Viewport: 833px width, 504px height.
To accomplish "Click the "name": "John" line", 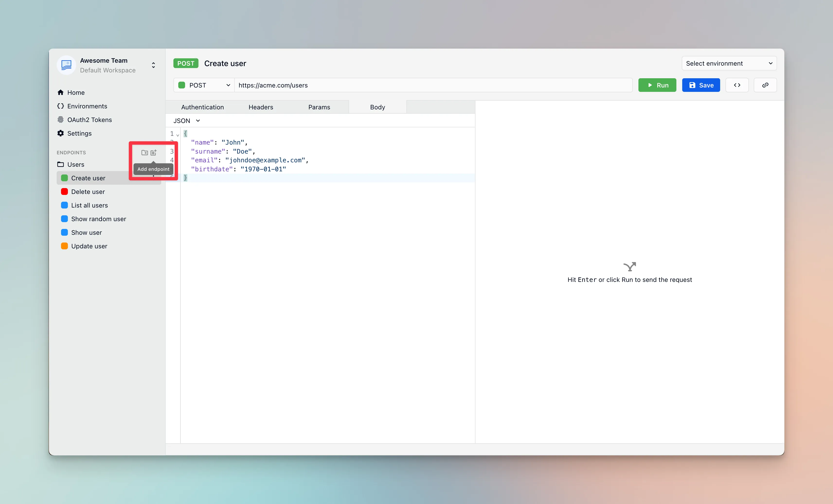I will (219, 142).
